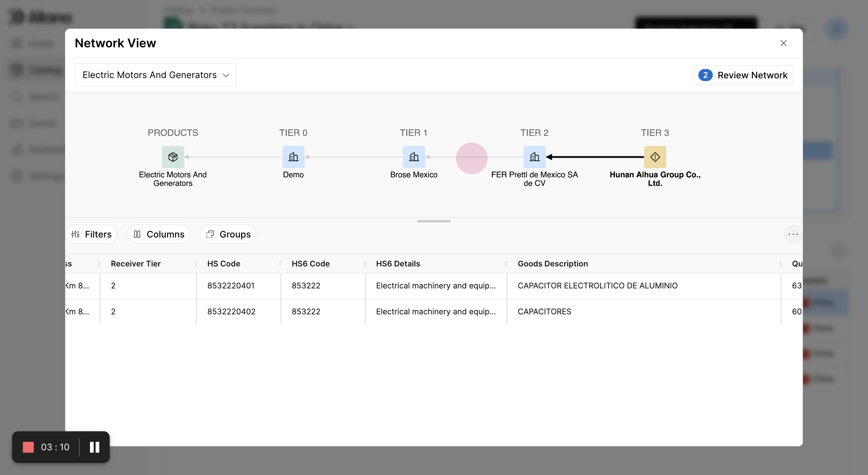Sort by the Goods Description column header
The image size is (868, 475).
pyautogui.click(x=553, y=263)
